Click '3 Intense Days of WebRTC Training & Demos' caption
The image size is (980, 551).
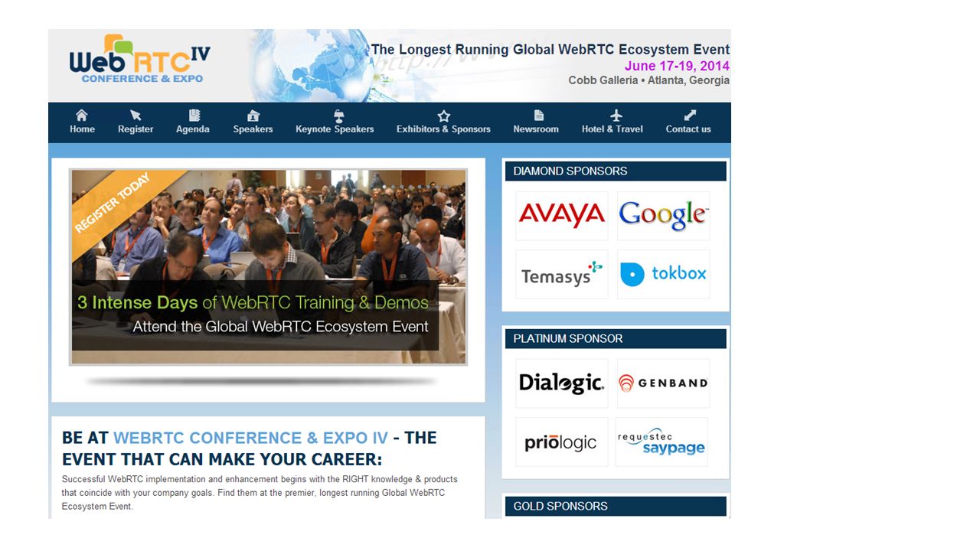coord(253,303)
